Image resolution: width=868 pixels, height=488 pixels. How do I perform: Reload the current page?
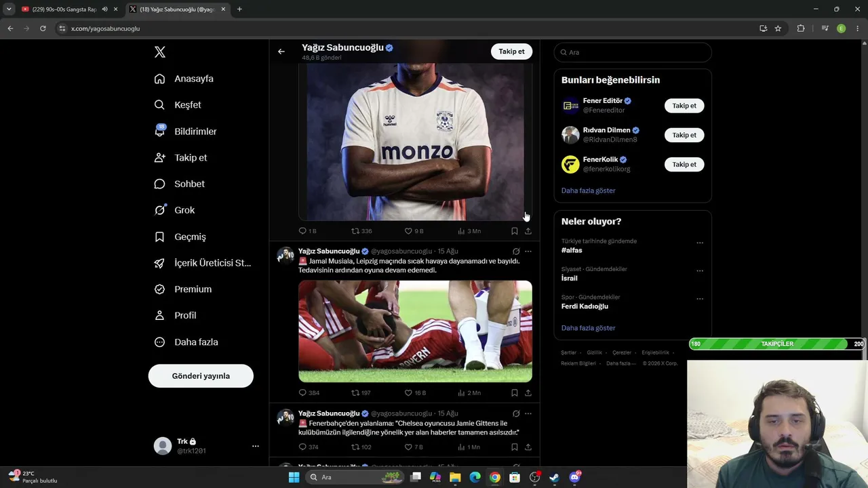coord(43,28)
